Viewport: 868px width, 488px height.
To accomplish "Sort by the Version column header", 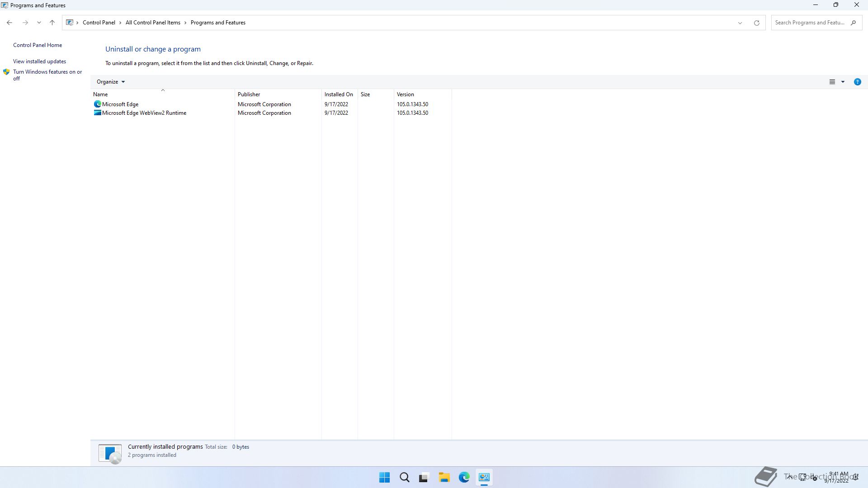I will point(423,94).
